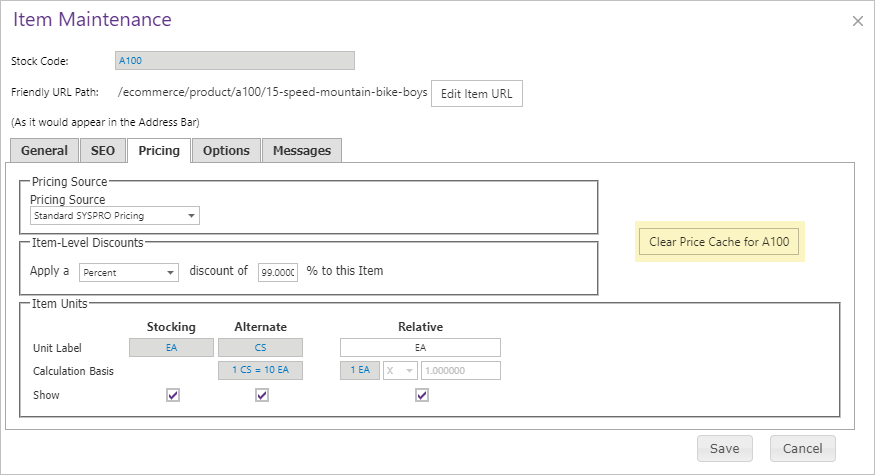The image size is (875, 475).
Task: Click the discount percentage input field
Action: click(278, 272)
